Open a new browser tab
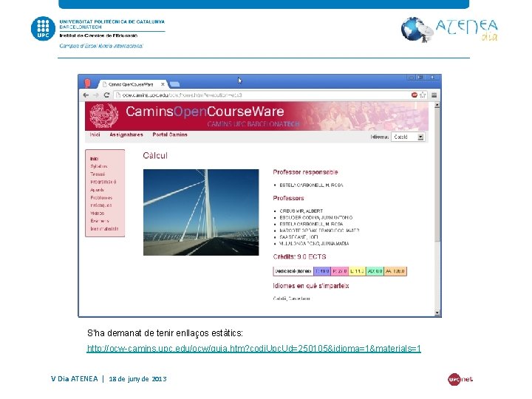Viewport: 532px width, 399px height. (174, 84)
